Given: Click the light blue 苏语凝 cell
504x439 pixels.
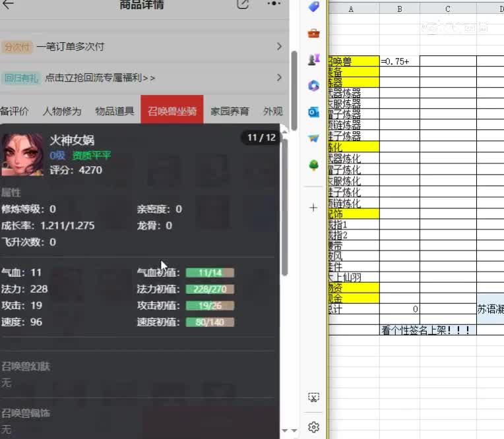Looking at the screenshot, I should 490,308.
